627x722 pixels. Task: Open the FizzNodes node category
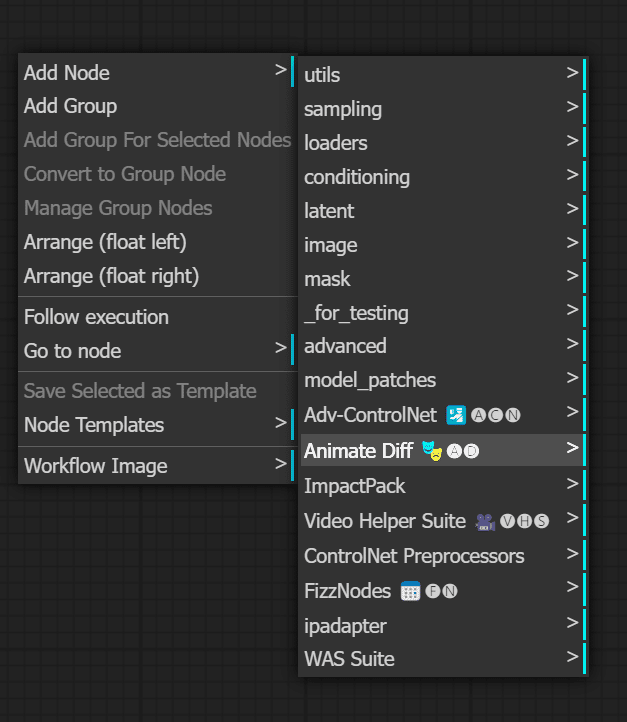pyautogui.click(x=443, y=591)
